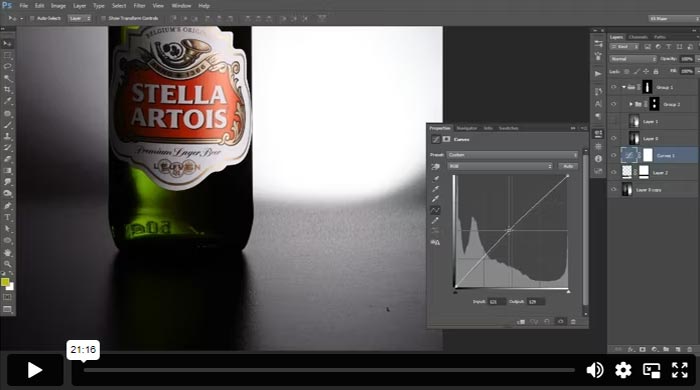Open video settings gear
Image resolution: width=700 pixels, height=390 pixels.
point(623,370)
